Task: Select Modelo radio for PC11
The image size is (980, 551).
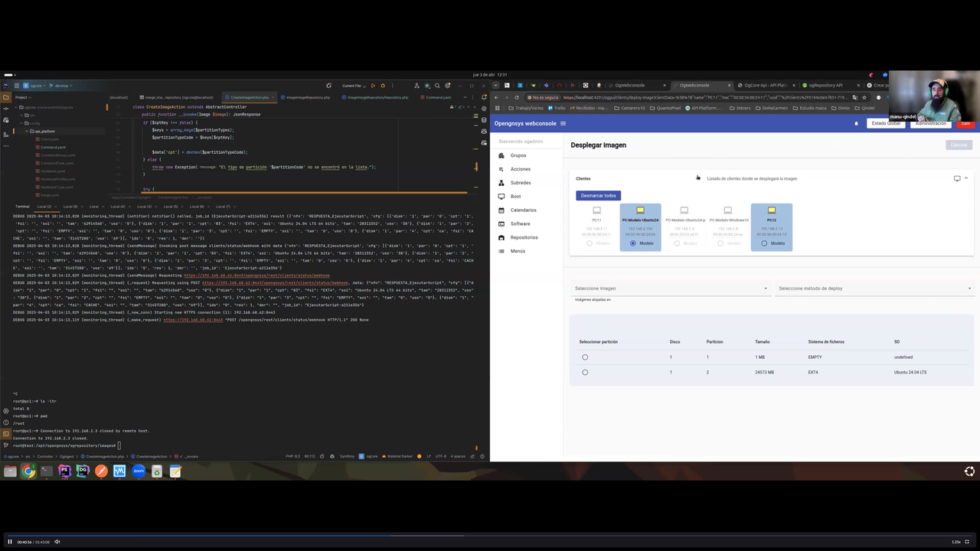Action: [589, 243]
